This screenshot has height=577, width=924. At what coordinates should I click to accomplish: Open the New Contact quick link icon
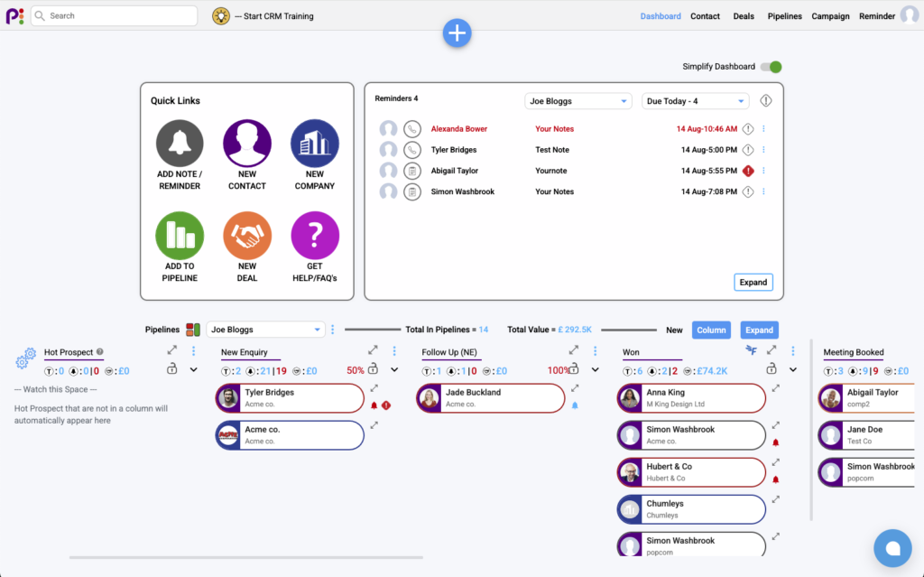pos(247,144)
